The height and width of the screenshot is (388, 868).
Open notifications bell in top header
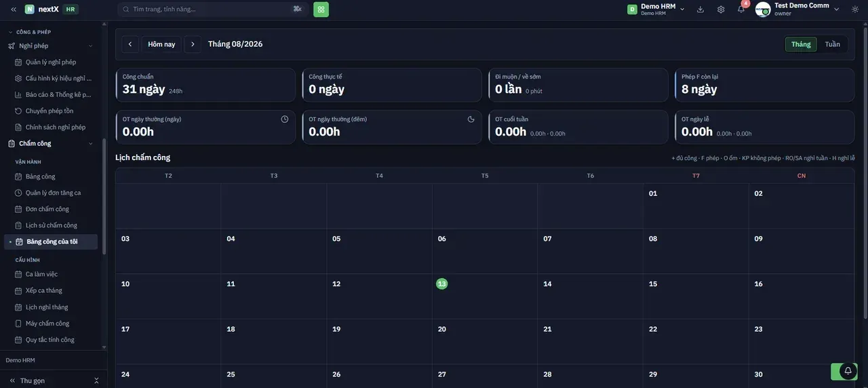pos(741,9)
